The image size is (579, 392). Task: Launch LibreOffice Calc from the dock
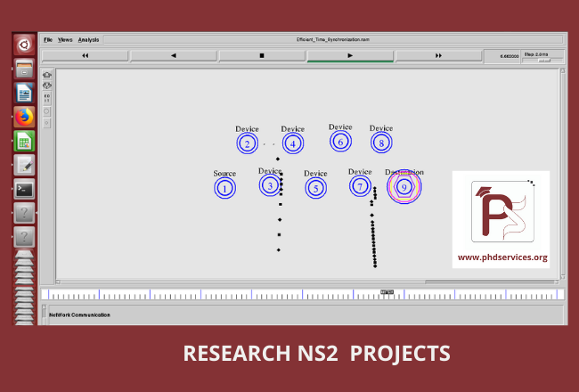click(24, 141)
